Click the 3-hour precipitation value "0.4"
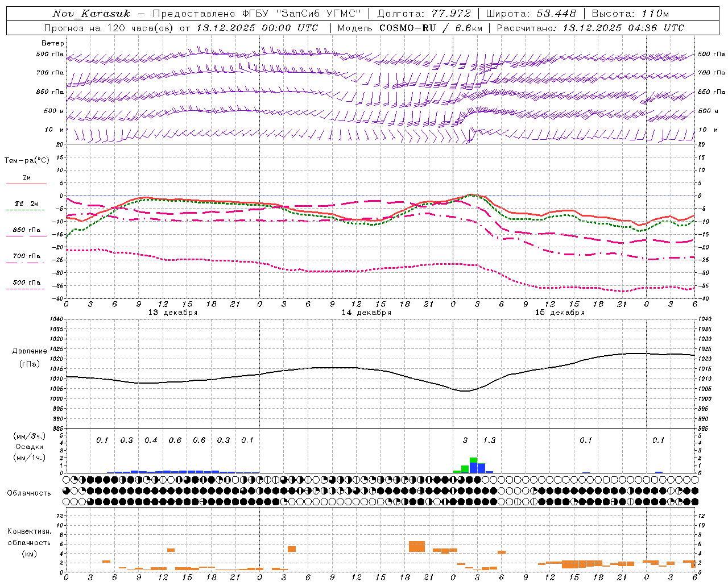The height and width of the screenshot is (582, 728). [151, 440]
